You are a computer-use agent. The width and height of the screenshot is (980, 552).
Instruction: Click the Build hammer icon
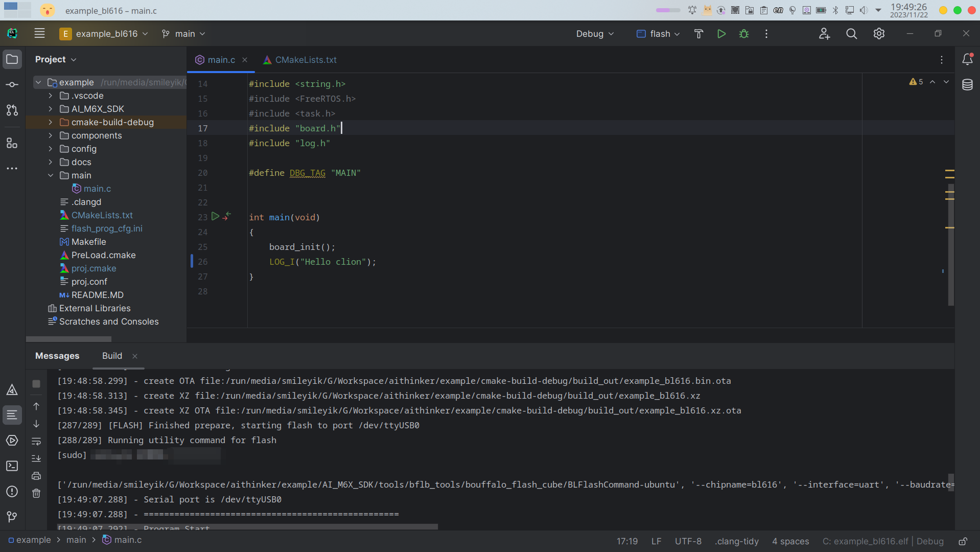[698, 34]
